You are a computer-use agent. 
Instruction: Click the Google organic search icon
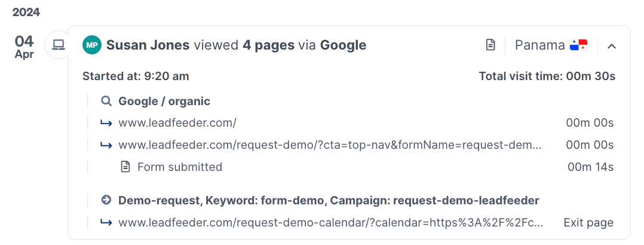click(x=106, y=102)
